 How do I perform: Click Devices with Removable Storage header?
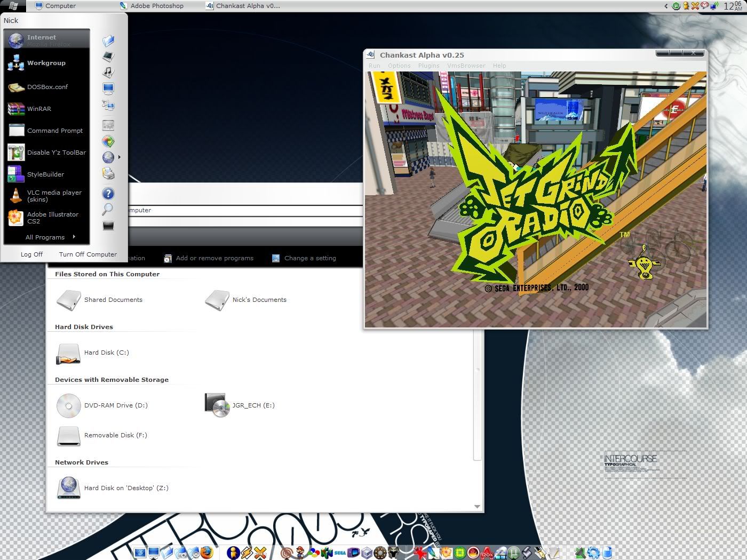[112, 380]
